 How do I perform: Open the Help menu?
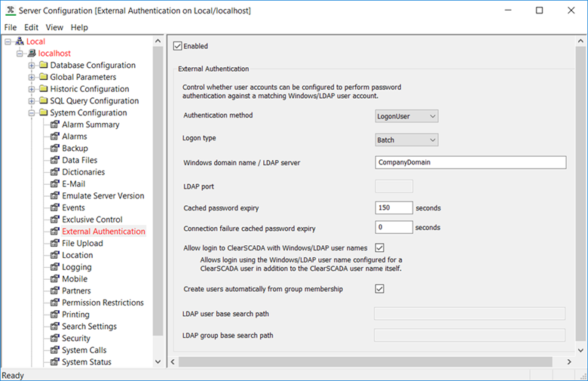[x=79, y=27]
